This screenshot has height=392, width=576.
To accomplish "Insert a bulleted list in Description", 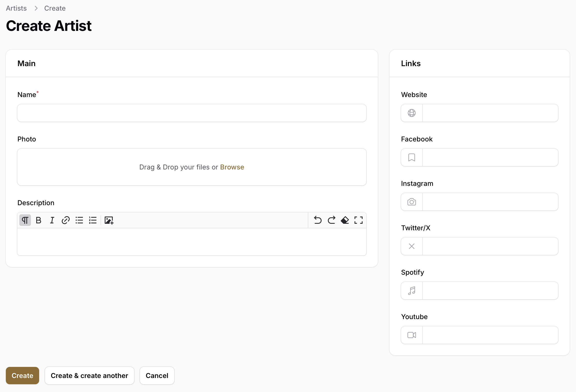I will tap(79, 220).
